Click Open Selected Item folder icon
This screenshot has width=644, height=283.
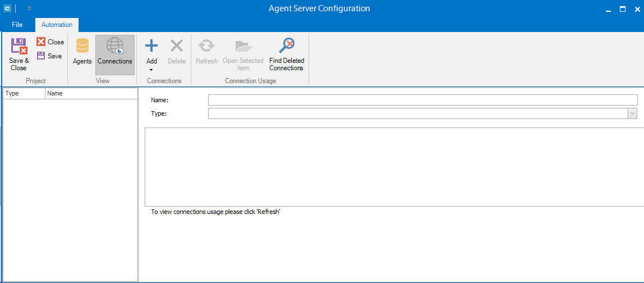pos(243,46)
